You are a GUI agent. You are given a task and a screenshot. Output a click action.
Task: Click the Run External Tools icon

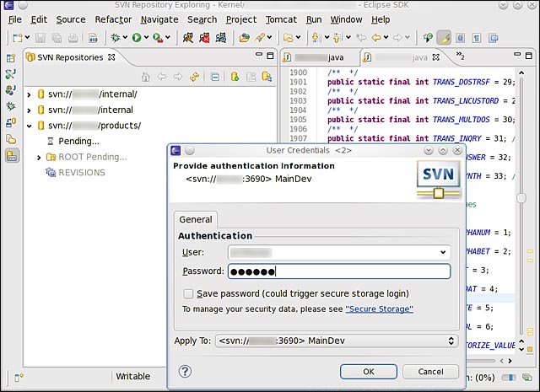[158, 37]
